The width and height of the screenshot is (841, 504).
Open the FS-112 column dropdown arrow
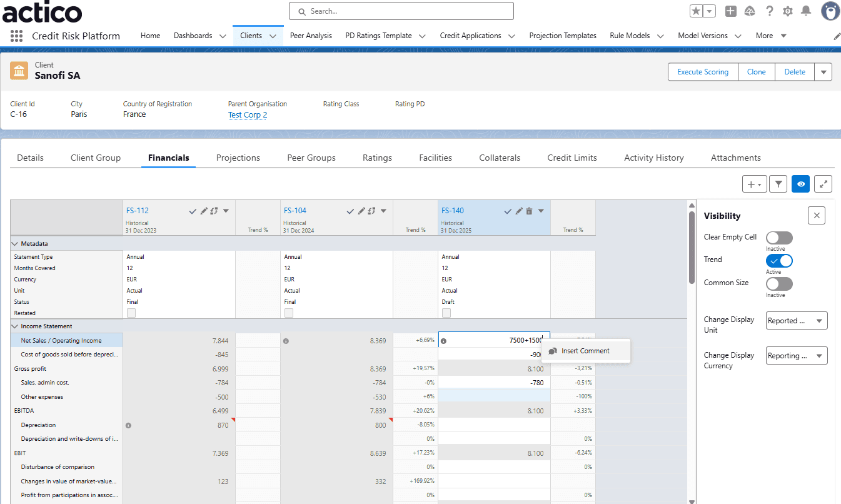226,211
